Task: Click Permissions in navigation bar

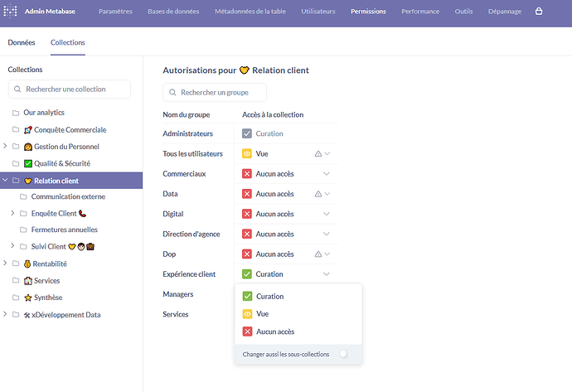Action: coord(368,12)
